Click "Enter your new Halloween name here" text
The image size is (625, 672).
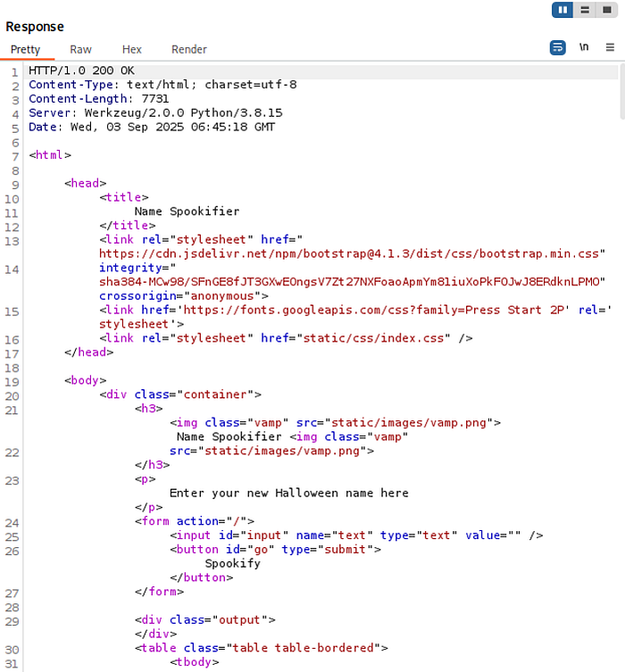point(289,494)
